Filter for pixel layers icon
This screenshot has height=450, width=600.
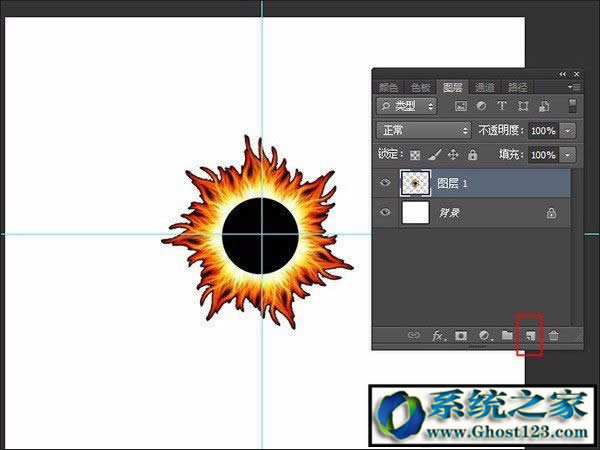tap(461, 105)
